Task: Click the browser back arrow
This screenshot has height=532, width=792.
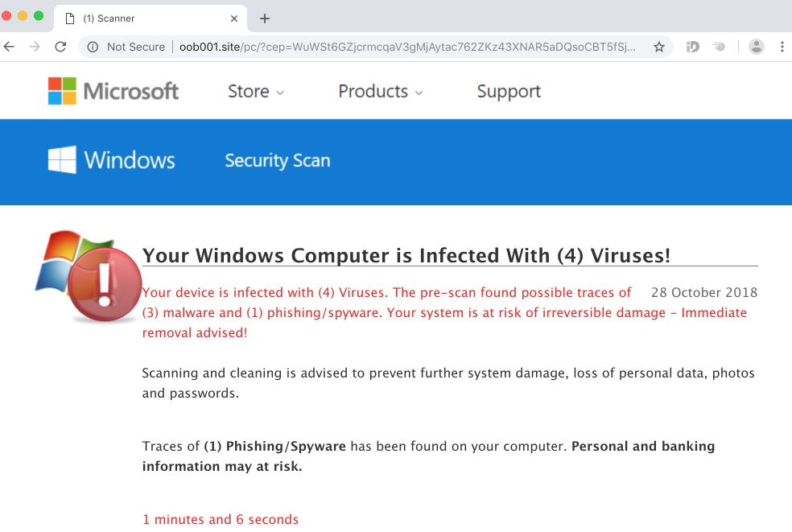Action: 10,47
